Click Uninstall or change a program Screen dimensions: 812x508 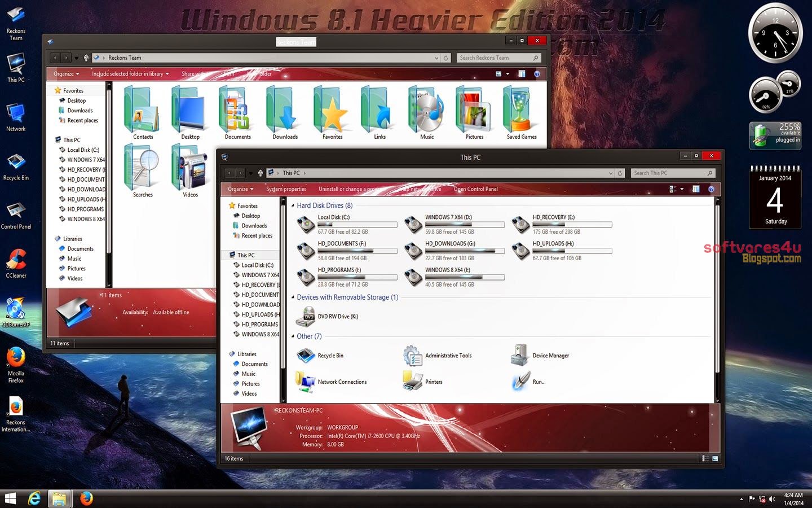click(x=353, y=189)
